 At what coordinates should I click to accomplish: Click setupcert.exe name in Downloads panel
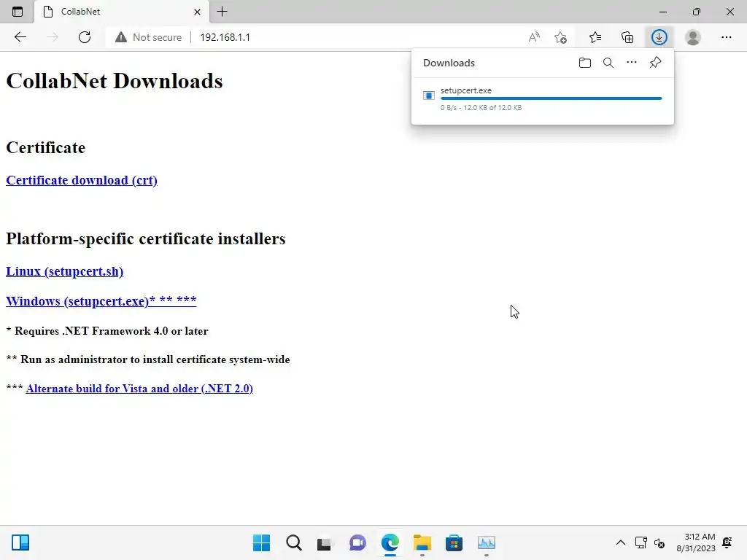[x=466, y=90]
